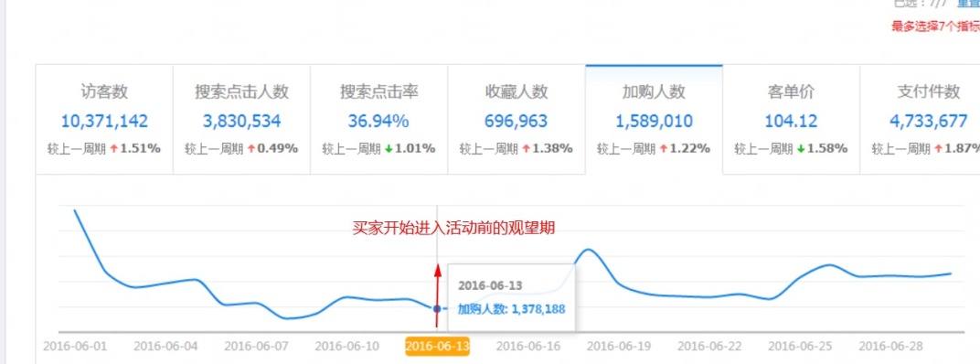Click the highlighted 2016-06-13 axis label
Screen dimensions: 980x364
tap(438, 346)
